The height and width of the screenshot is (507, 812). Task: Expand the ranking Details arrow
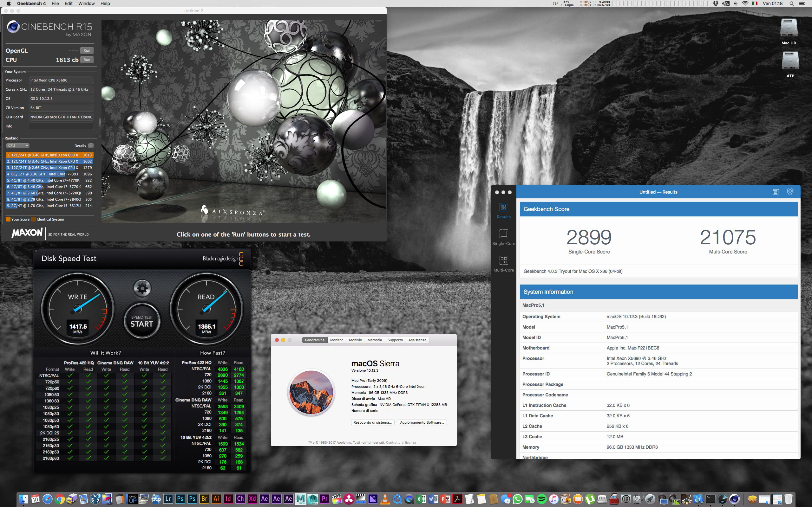[91, 145]
